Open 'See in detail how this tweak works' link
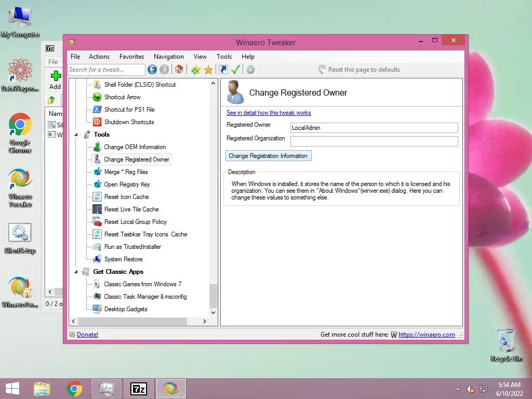 (269, 113)
